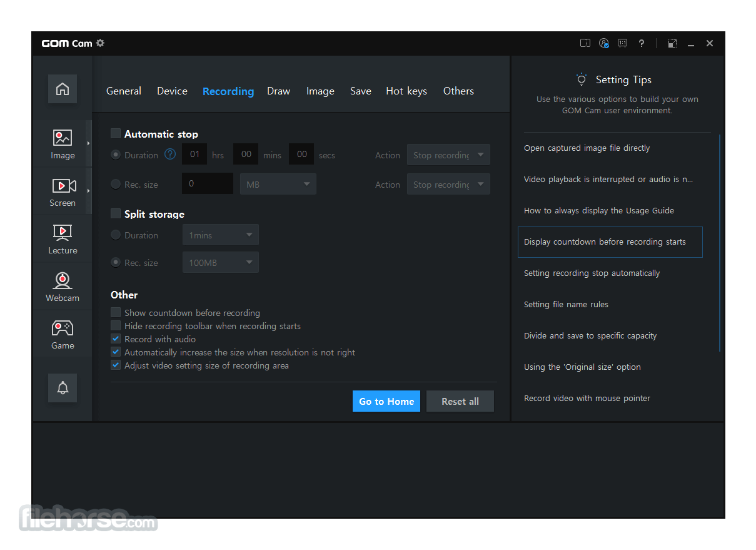Click the hours field showing 01

[x=194, y=155]
